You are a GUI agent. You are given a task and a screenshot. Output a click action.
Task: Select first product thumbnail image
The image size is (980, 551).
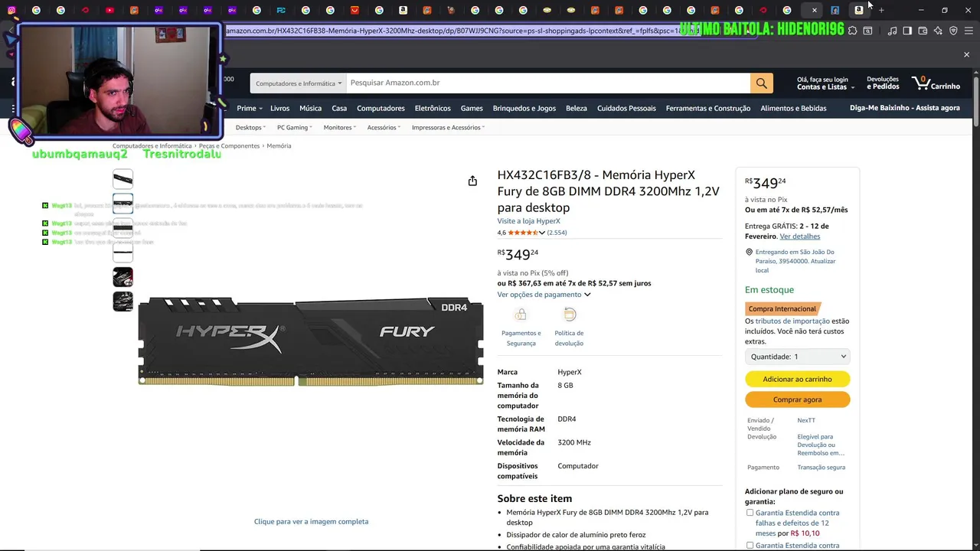[x=122, y=179]
